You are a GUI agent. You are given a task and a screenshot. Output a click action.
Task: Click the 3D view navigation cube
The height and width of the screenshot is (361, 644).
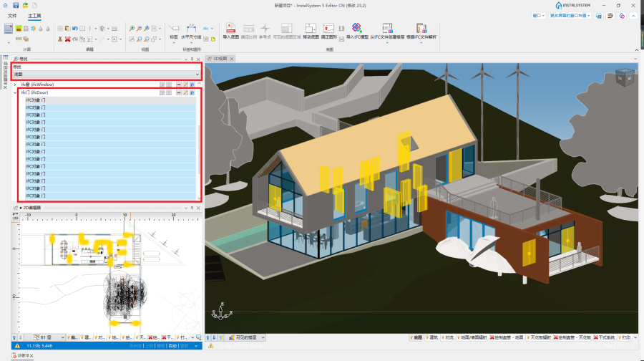(625, 77)
